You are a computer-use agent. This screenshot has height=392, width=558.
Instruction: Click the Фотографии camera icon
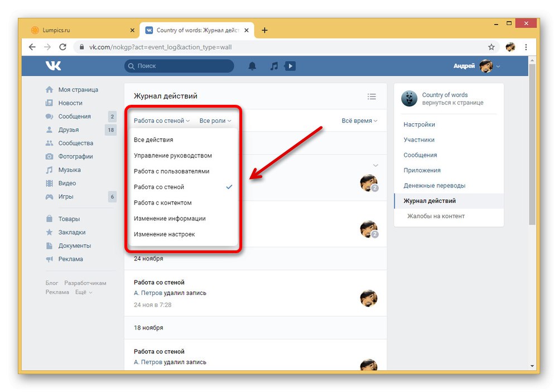[50, 157]
